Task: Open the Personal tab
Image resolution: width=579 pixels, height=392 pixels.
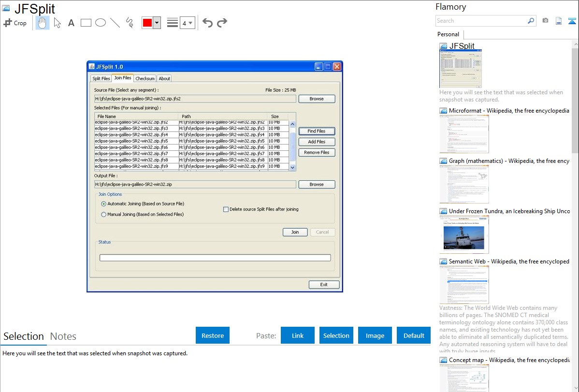Action: (448, 34)
